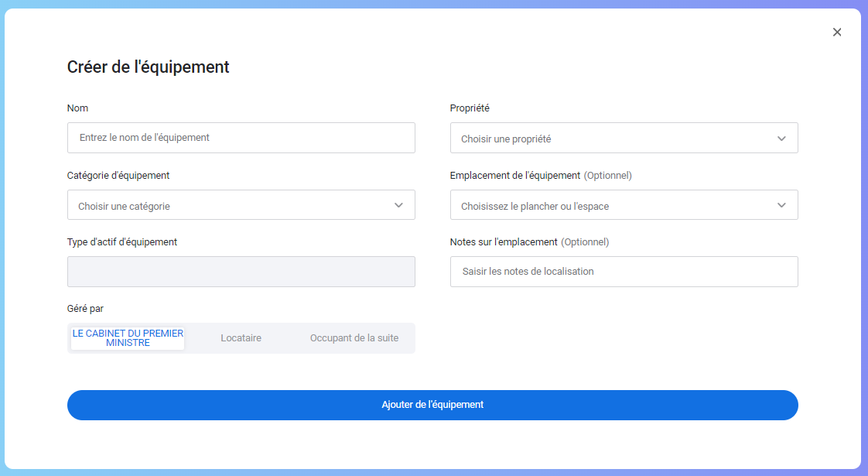868x476 pixels.
Task: Choose Occupant de la suite option
Action: pos(354,338)
